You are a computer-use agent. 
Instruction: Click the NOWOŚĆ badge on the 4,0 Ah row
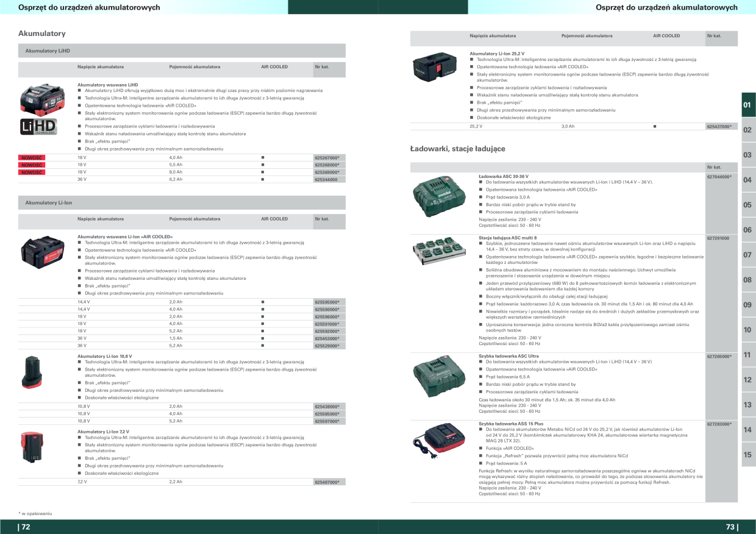pos(32,158)
